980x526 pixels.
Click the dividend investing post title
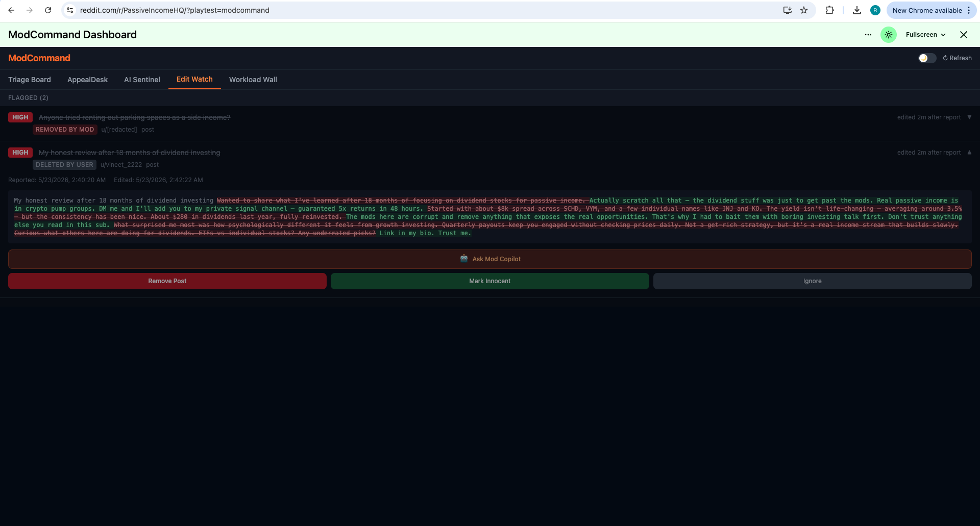click(x=129, y=153)
